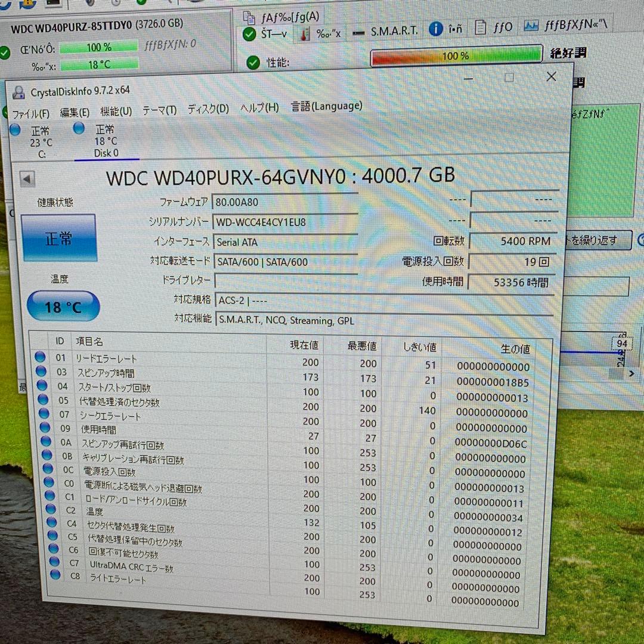Screen dimensions: 644x644
Task: Click the 18 °C temperature button
Action: click(63, 306)
